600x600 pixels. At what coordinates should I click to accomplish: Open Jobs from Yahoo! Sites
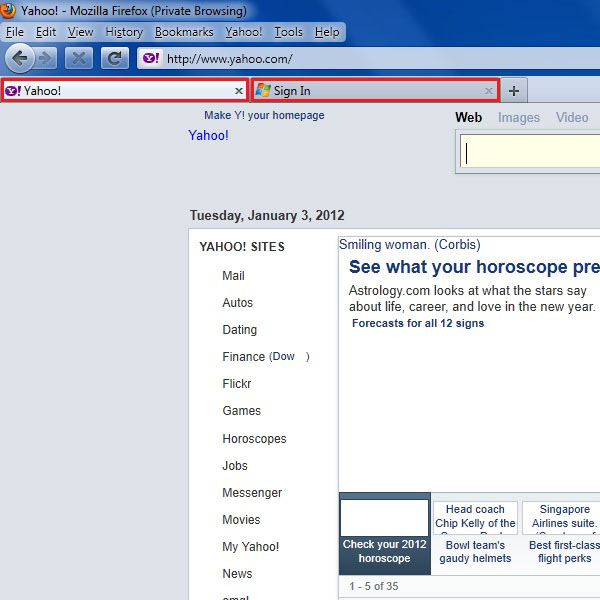coord(235,466)
